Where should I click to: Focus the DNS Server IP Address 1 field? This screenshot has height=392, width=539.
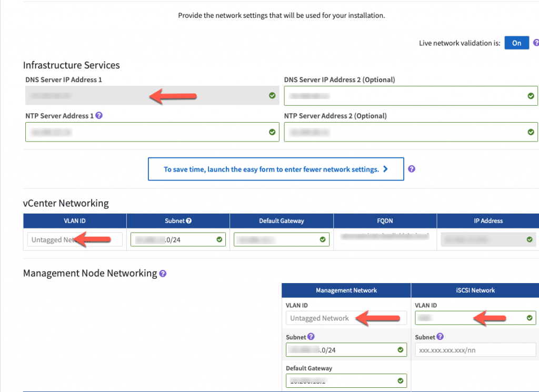click(x=152, y=96)
